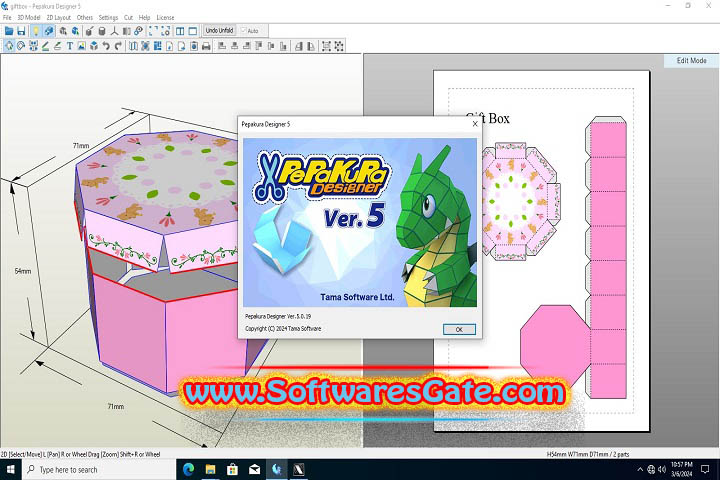The height and width of the screenshot is (480, 720).
Task: Click the Undo arrow icon
Action: tap(106, 46)
